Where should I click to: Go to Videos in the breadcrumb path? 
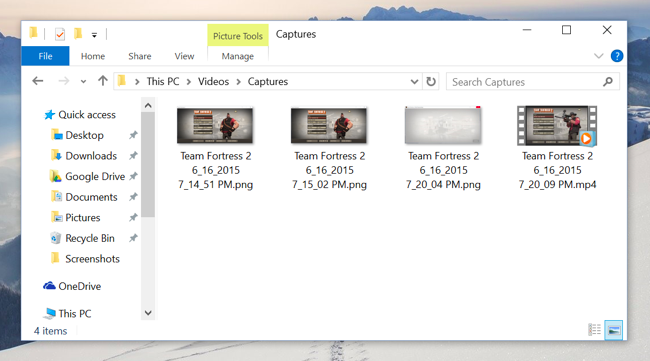point(213,82)
